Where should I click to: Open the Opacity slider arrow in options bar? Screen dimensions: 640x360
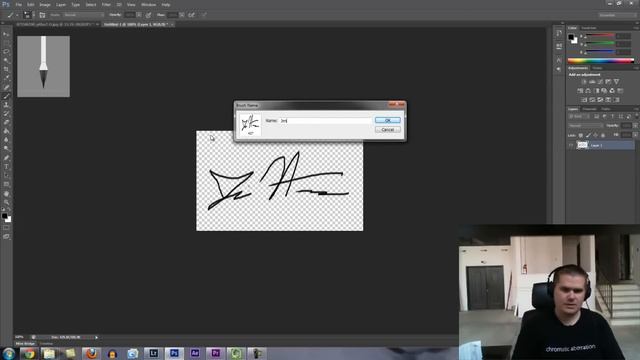pyautogui.click(x=139, y=15)
